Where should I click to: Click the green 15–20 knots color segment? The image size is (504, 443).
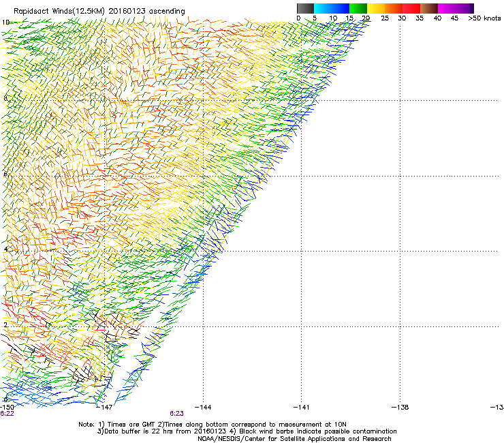tap(358, 8)
